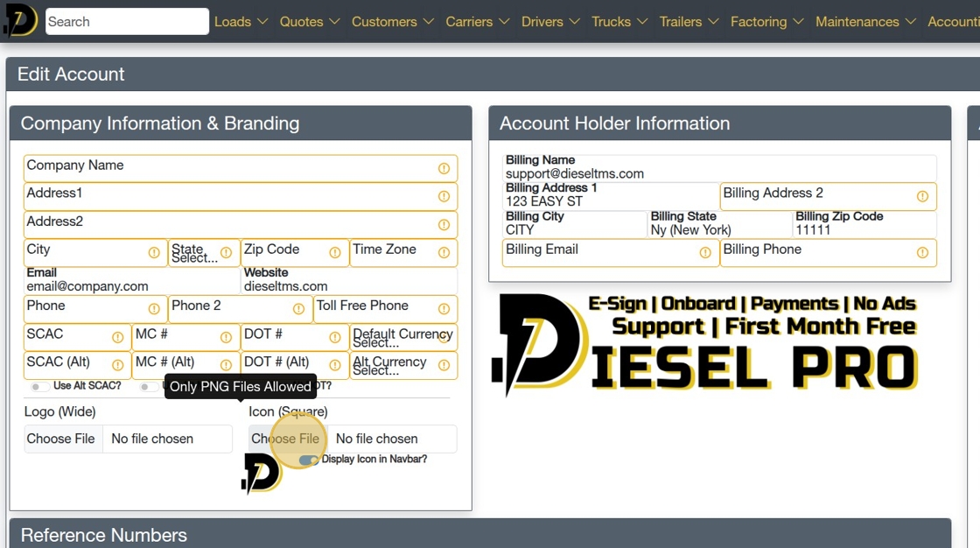The height and width of the screenshot is (548, 980).
Task: Click the Address1 input field
Action: pyautogui.click(x=241, y=196)
